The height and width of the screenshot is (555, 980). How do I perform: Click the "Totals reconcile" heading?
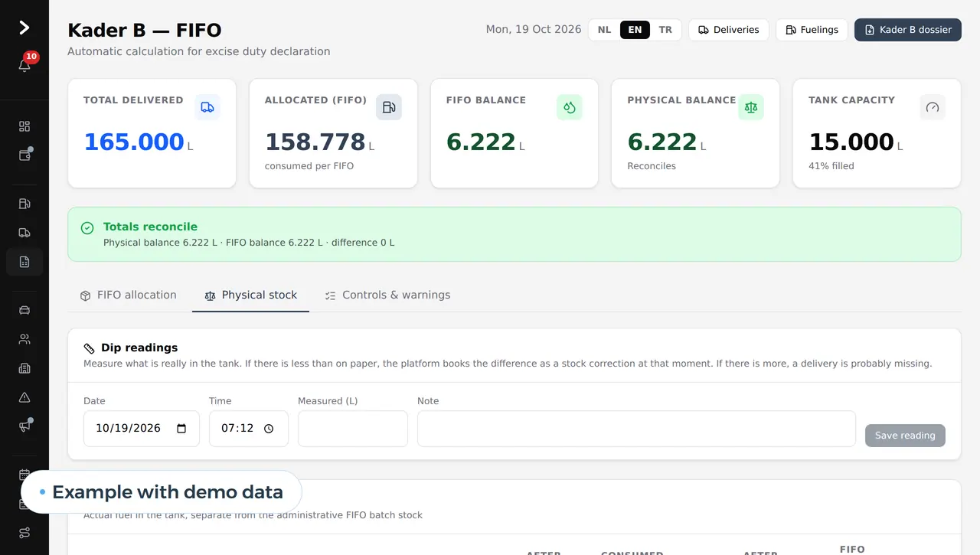pos(150,227)
